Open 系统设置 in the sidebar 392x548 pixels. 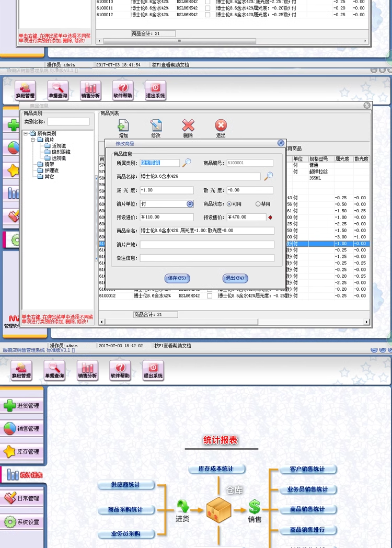coord(21,522)
